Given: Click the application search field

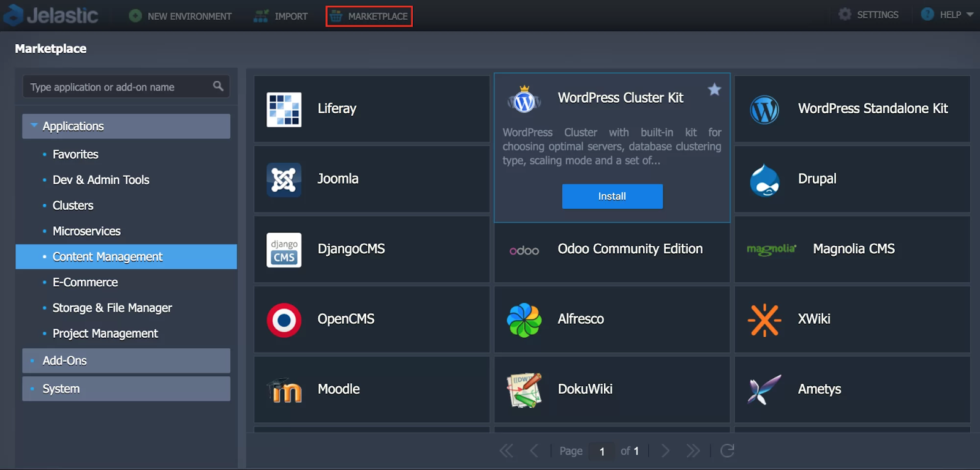Looking at the screenshot, I should pyautogui.click(x=126, y=87).
